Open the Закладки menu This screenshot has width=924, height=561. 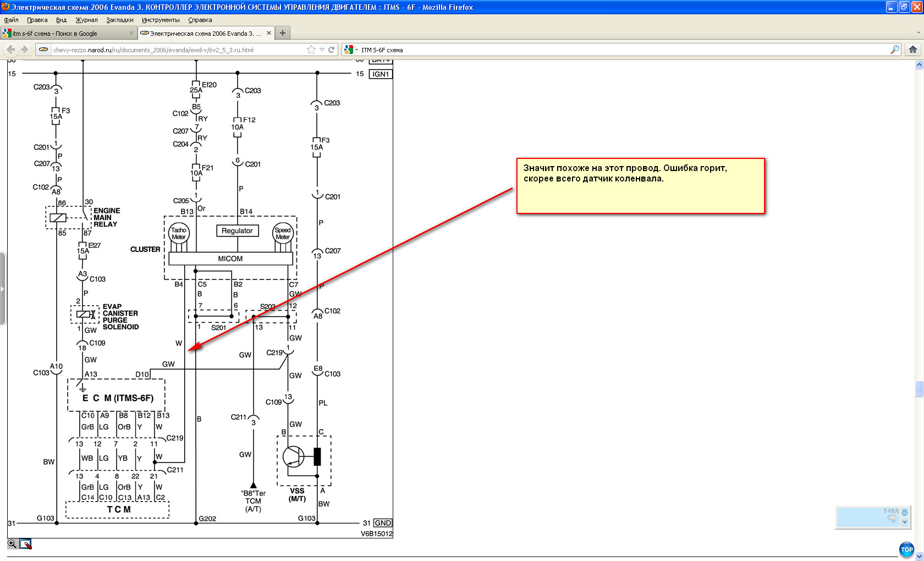tap(120, 20)
